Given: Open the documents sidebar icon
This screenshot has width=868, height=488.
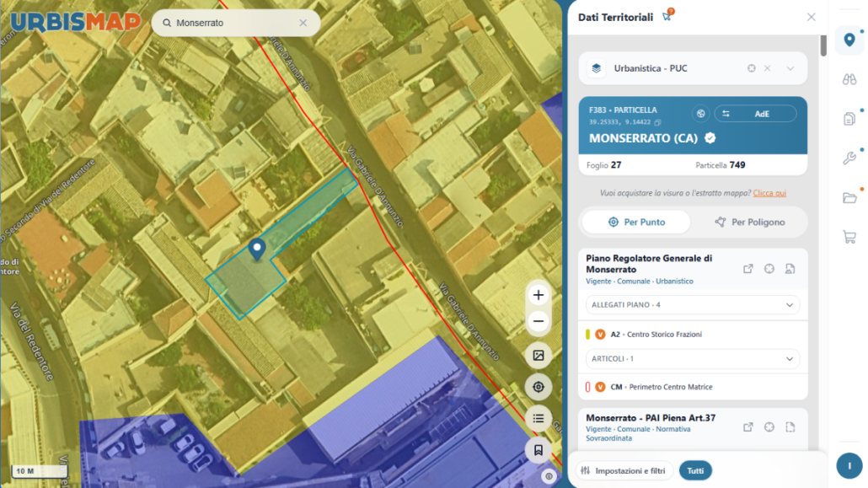Looking at the screenshot, I should [849, 119].
